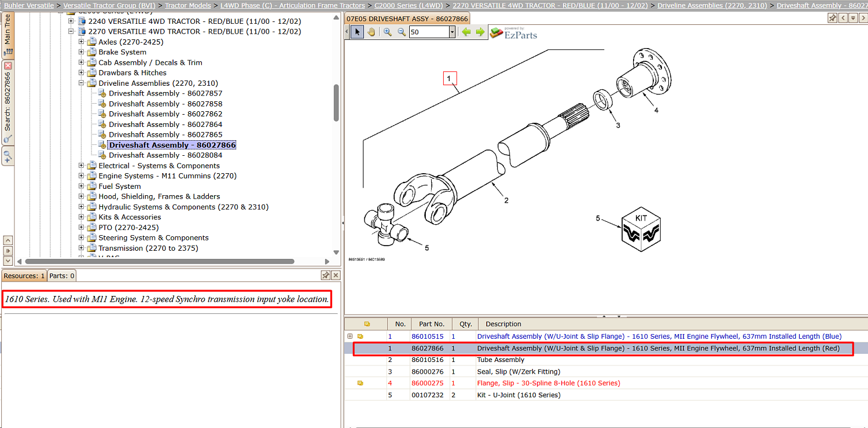The image size is (868, 428).
Task: Click the note icon in parts table header
Action: coord(366,324)
